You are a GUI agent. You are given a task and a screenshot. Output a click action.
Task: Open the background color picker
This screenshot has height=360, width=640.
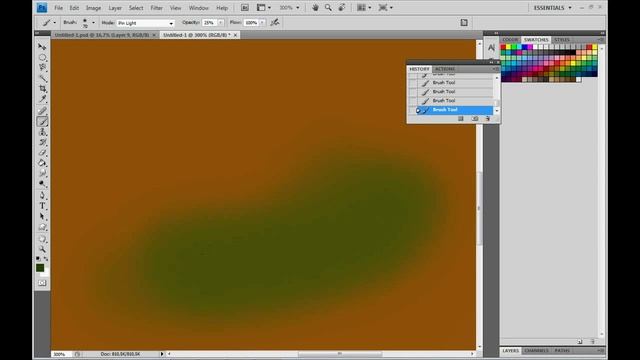pos(46,273)
